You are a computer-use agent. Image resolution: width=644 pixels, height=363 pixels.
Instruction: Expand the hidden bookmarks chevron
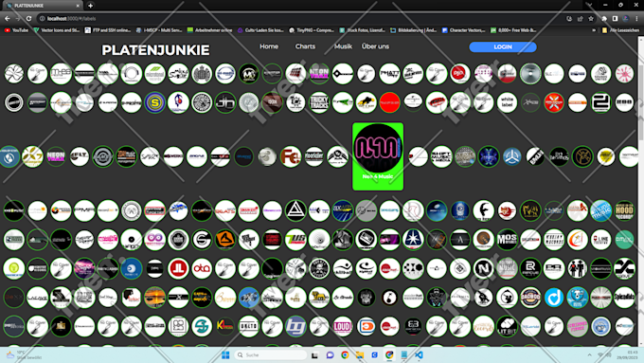(594, 30)
